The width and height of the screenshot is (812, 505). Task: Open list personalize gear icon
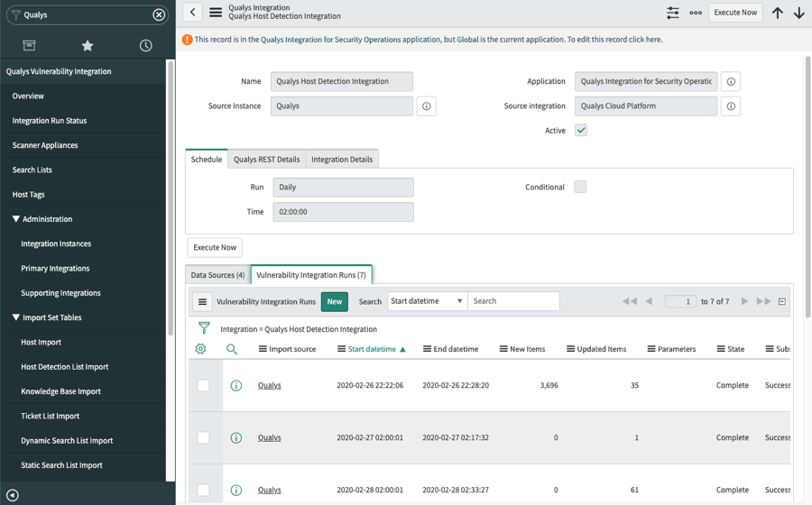[x=200, y=349]
